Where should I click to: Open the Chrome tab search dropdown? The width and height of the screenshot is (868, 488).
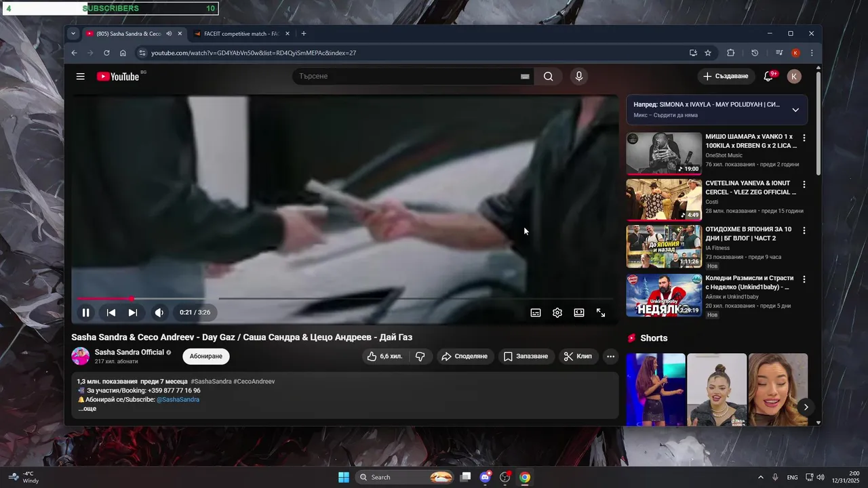point(73,34)
